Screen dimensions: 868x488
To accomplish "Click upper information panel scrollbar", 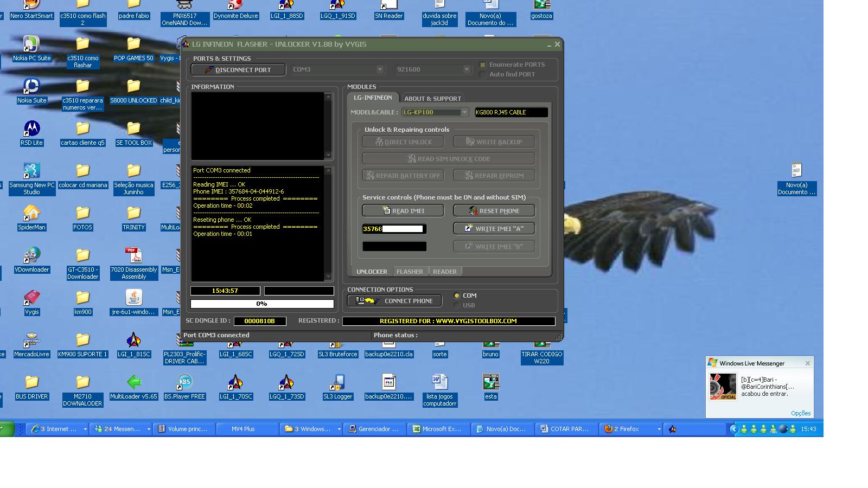I will [x=328, y=126].
